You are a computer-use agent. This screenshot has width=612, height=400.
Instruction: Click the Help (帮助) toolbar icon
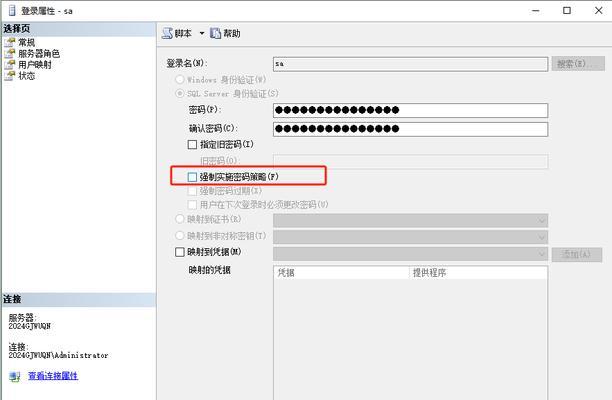(x=215, y=34)
